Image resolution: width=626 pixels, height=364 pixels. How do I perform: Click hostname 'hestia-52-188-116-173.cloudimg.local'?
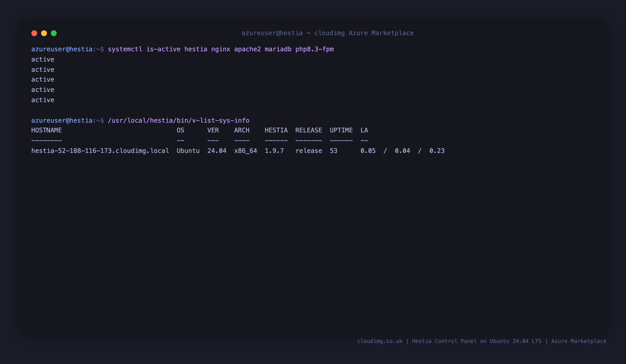(x=100, y=151)
